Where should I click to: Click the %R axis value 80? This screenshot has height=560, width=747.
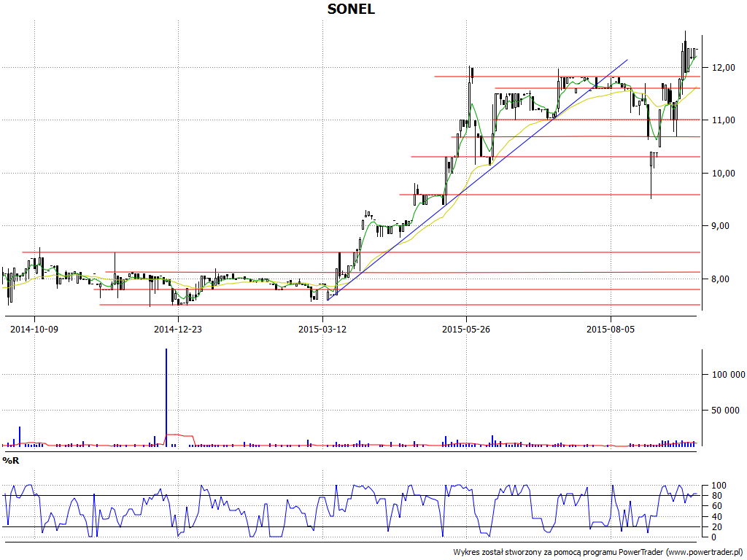point(716,496)
